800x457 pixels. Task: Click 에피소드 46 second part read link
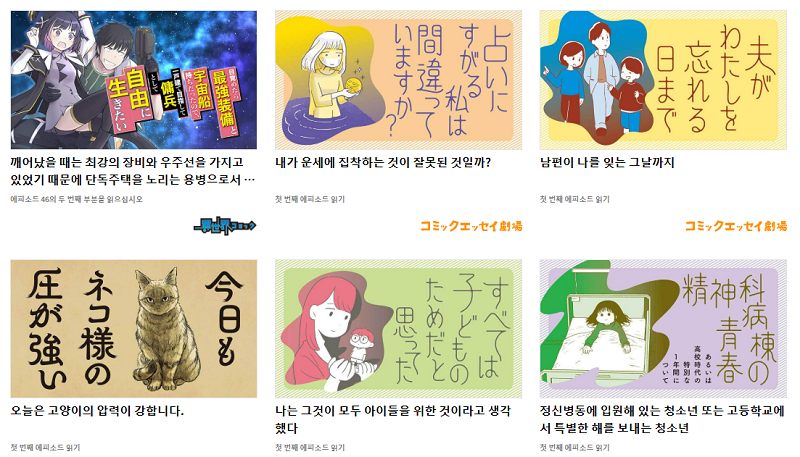[77, 199]
